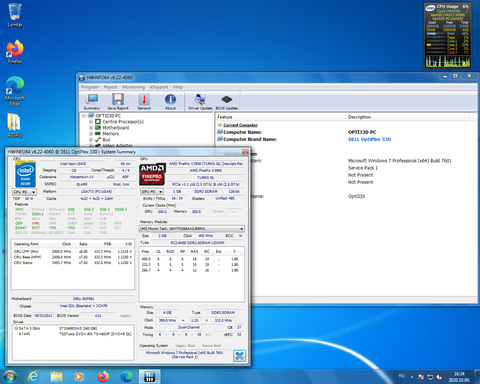Open the Lomtár recycle bin icon
Image resolution: width=480 pixels, height=384 pixels.
[15, 15]
